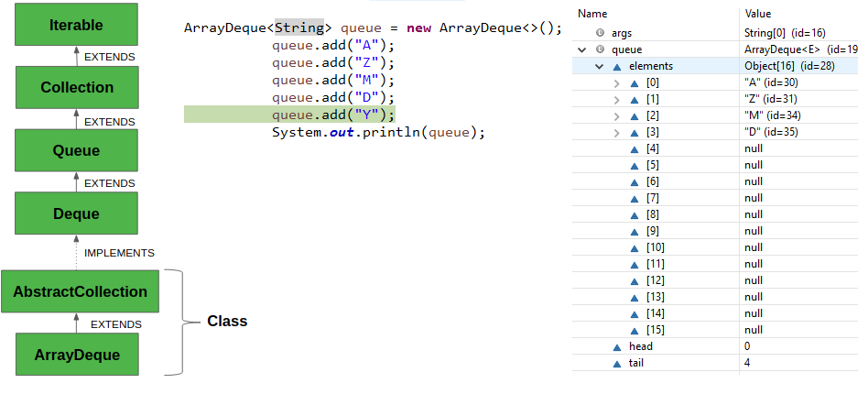Click the highlighted queue.add("Y") code line

[x=333, y=115]
